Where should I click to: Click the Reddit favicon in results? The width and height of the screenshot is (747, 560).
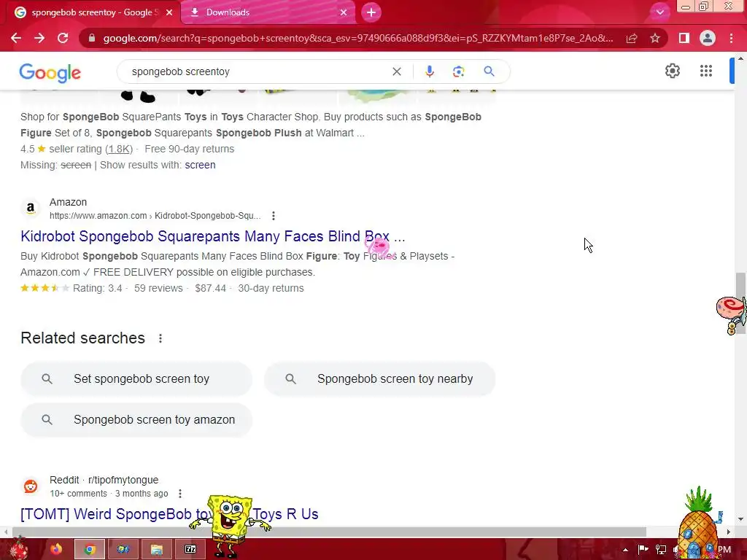[31, 486]
